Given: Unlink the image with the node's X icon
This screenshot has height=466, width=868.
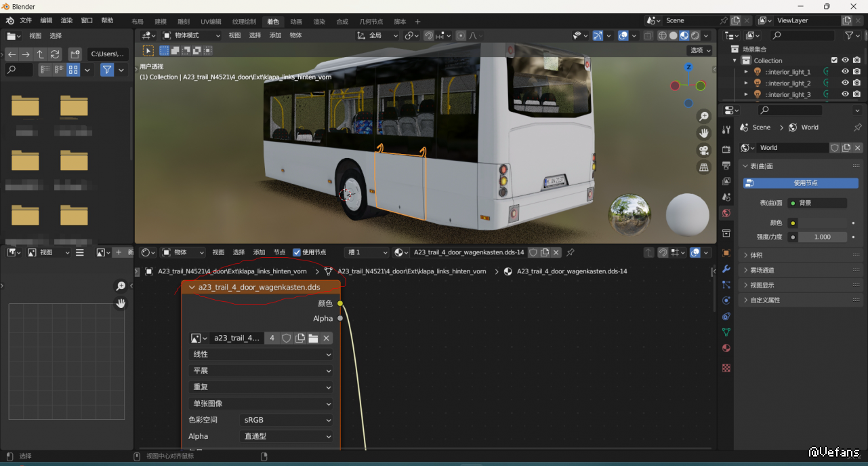Looking at the screenshot, I should [x=326, y=338].
